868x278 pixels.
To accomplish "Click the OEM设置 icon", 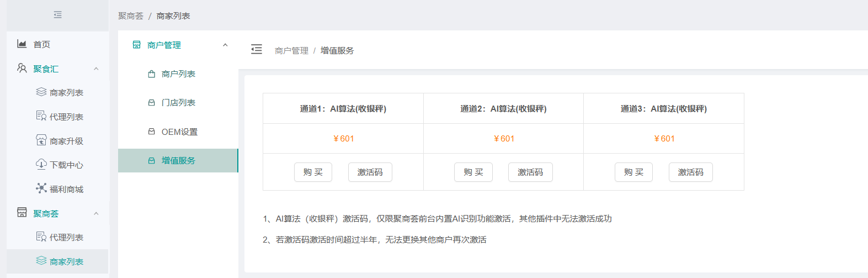I will coord(152,132).
